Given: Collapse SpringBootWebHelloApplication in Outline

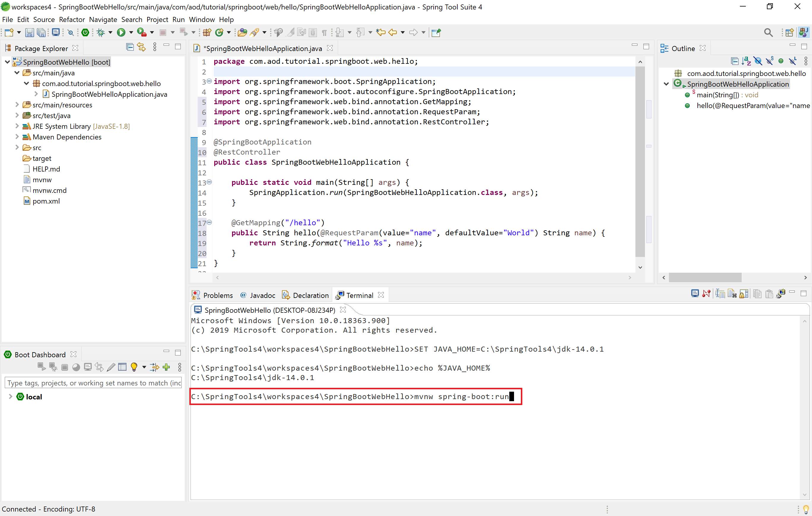Looking at the screenshot, I should [666, 84].
